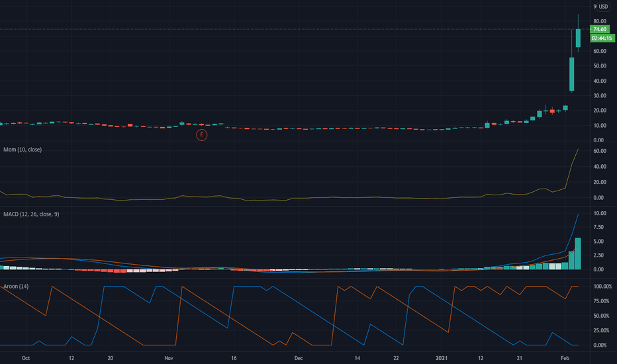Click the Oct date on time axis
The image size is (617, 364).
point(26,358)
